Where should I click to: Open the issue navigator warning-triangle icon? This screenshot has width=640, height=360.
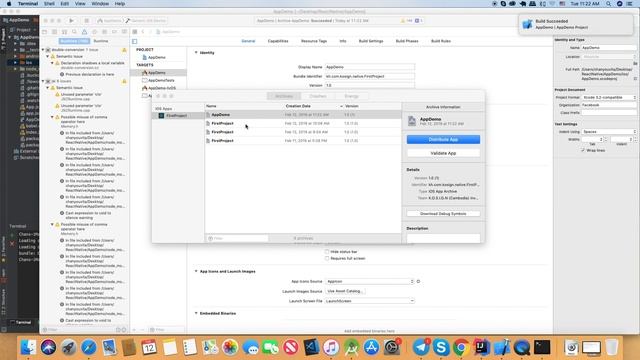(x=84, y=32)
